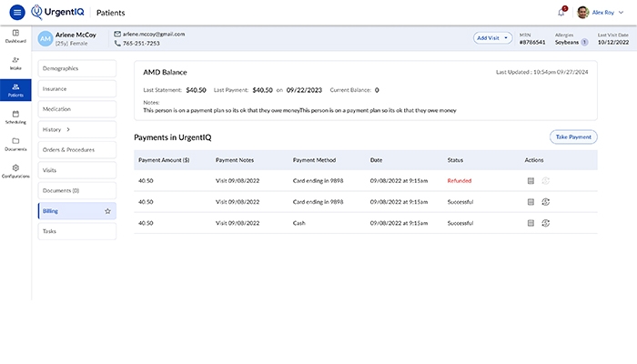Open the hamburger menu button
Viewport: 637px width, 364px height.
17,12
